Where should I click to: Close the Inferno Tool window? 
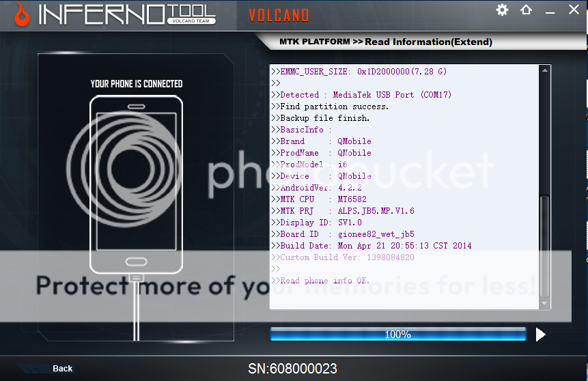coord(574,10)
